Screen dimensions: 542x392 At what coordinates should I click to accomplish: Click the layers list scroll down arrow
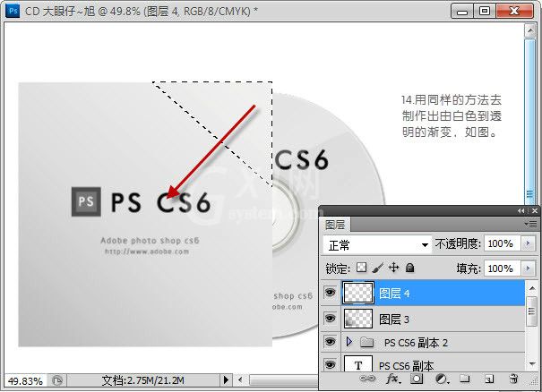[x=532, y=363]
